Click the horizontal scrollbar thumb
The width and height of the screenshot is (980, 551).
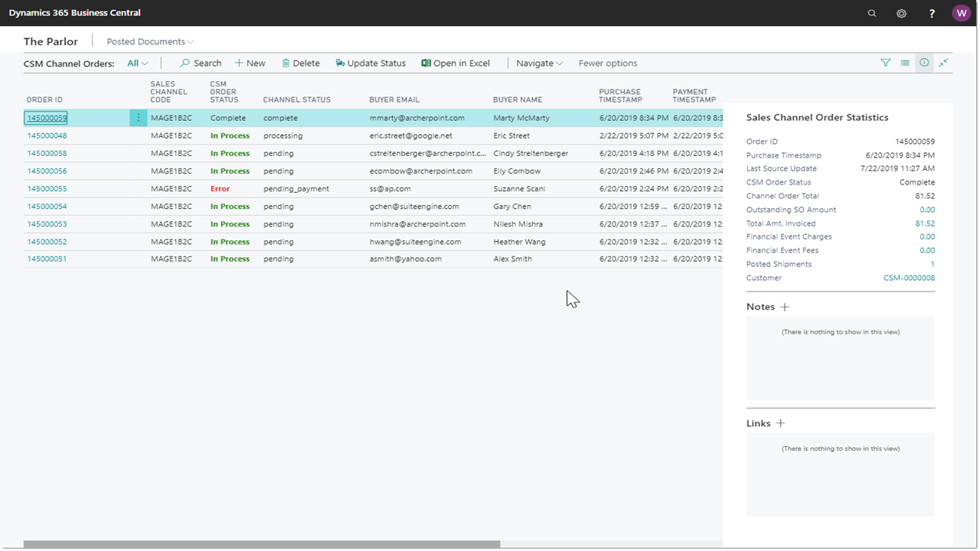tap(262, 544)
